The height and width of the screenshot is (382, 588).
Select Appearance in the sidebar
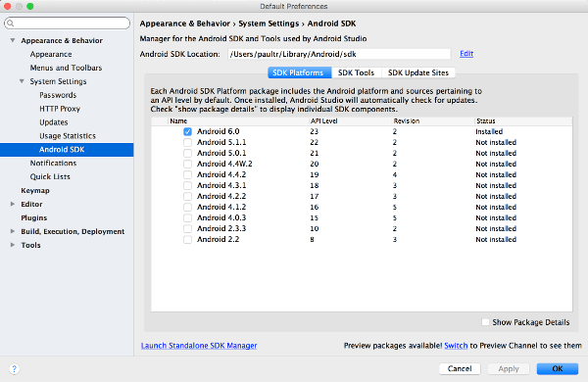51,54
